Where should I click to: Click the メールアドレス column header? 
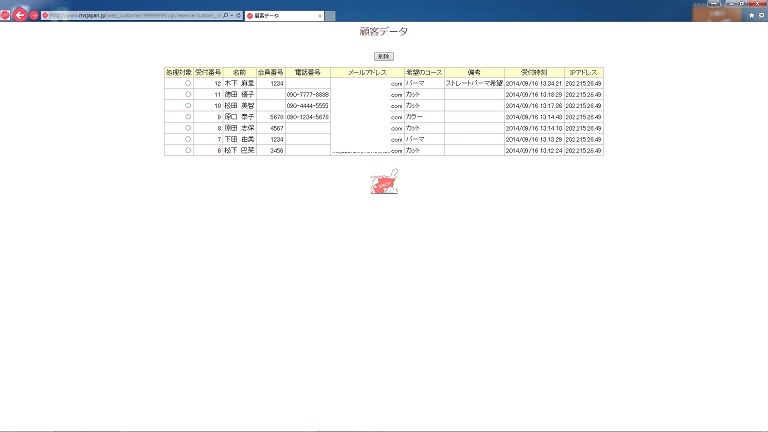367,72
